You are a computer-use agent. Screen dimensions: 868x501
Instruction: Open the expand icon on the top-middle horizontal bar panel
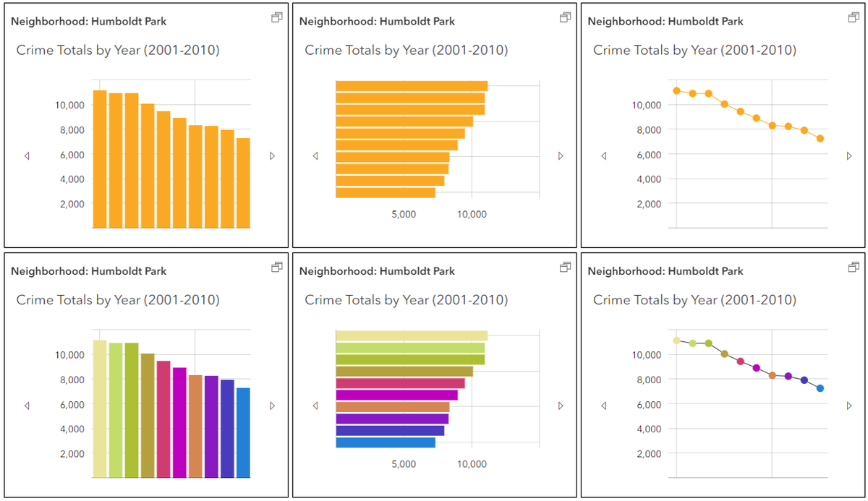(x=564, y=17)
